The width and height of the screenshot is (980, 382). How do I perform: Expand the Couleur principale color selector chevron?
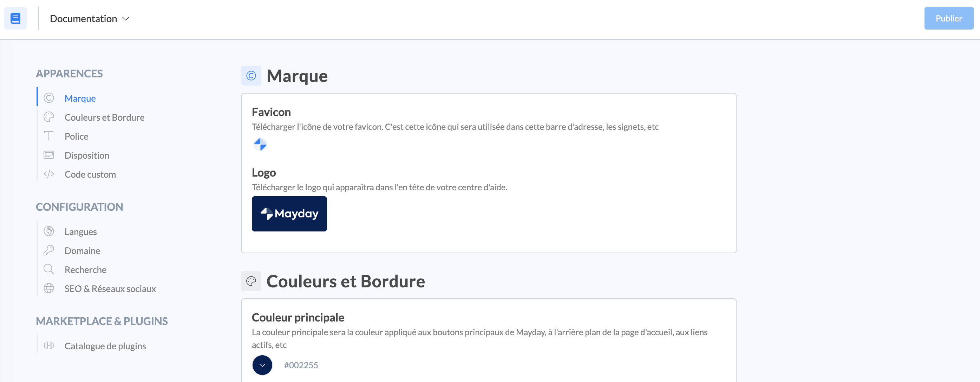pyautogui.click(x=262, y=365)
